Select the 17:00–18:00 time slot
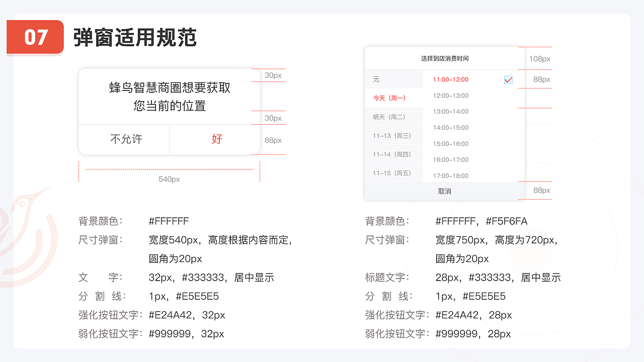Screen dimensions: 644x362 click(452, 175)
